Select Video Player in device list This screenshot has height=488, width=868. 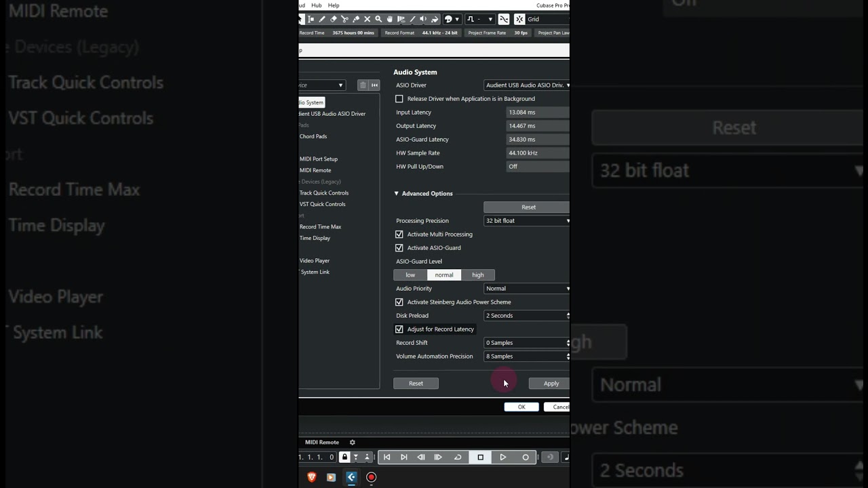tap(315, 260)
